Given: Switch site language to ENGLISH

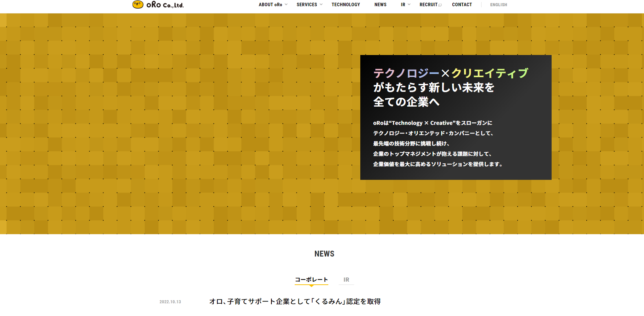Looking at the screenshot, I should pos(498,5).
